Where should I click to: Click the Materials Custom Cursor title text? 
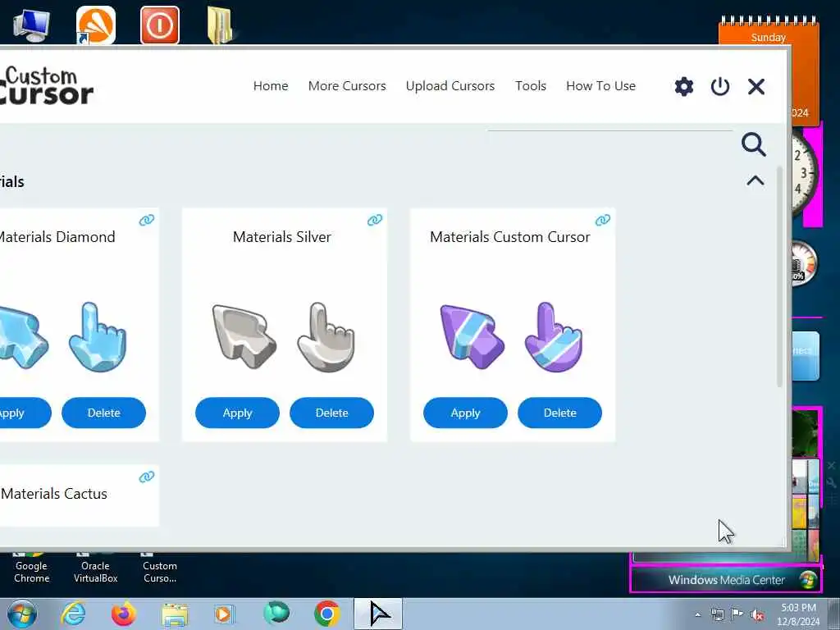click(x=510, y=237)
